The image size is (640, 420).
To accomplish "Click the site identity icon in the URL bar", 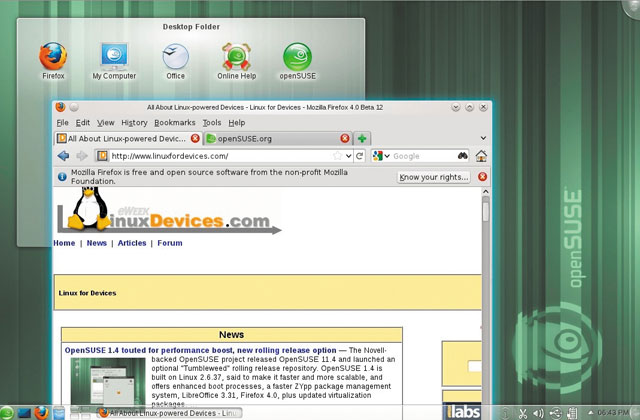I will click(x=102, y=156).
